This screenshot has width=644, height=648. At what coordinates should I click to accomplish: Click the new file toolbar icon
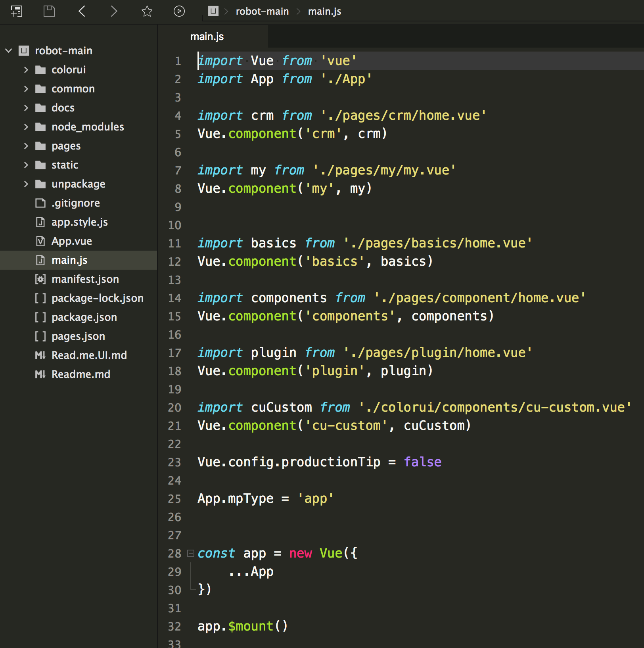(16, 11)
